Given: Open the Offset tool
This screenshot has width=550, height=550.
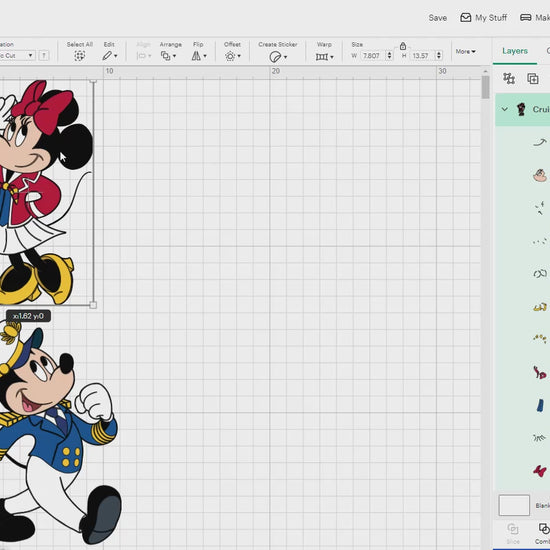Looking at the screenshot, I should click(x=233, y=56).
